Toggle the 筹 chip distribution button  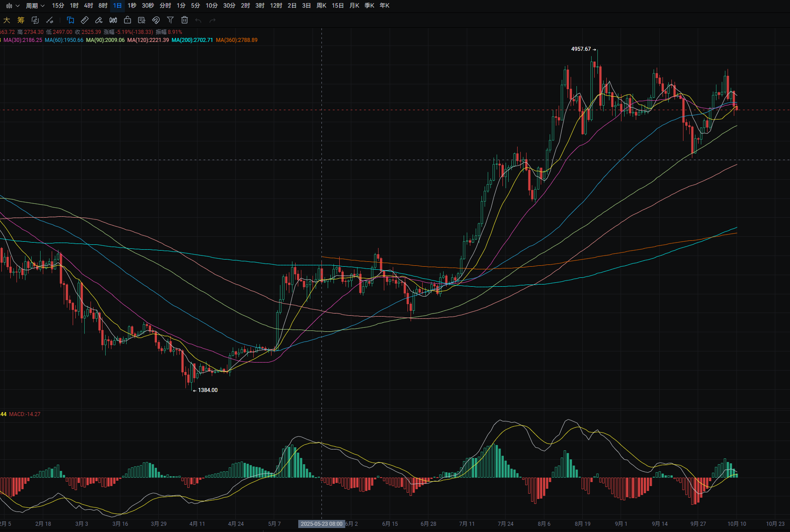pyautogui.click(x=21, y=20)
